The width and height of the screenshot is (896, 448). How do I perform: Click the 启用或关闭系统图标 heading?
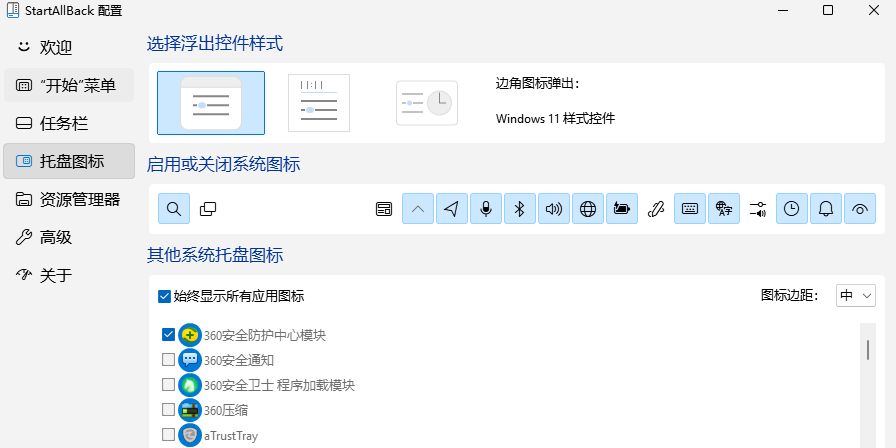click(223, 165)
